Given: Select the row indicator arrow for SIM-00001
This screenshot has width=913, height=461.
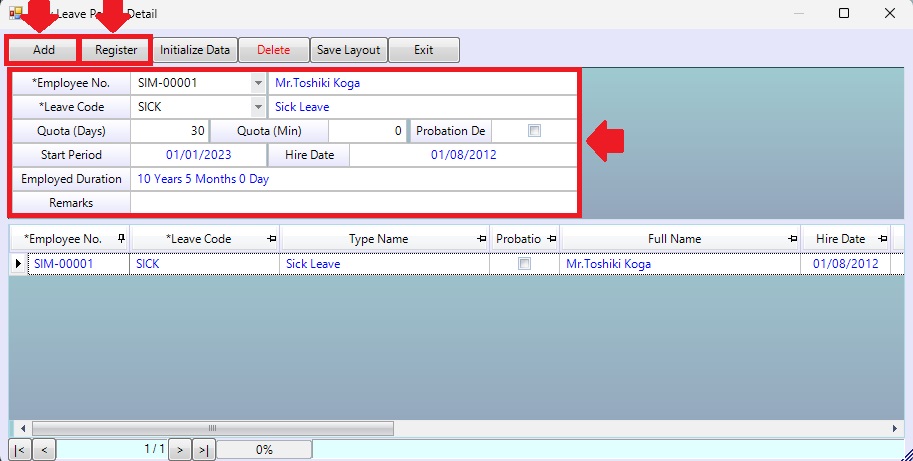Looking at the screenshot, I should (x=18, y=264).
